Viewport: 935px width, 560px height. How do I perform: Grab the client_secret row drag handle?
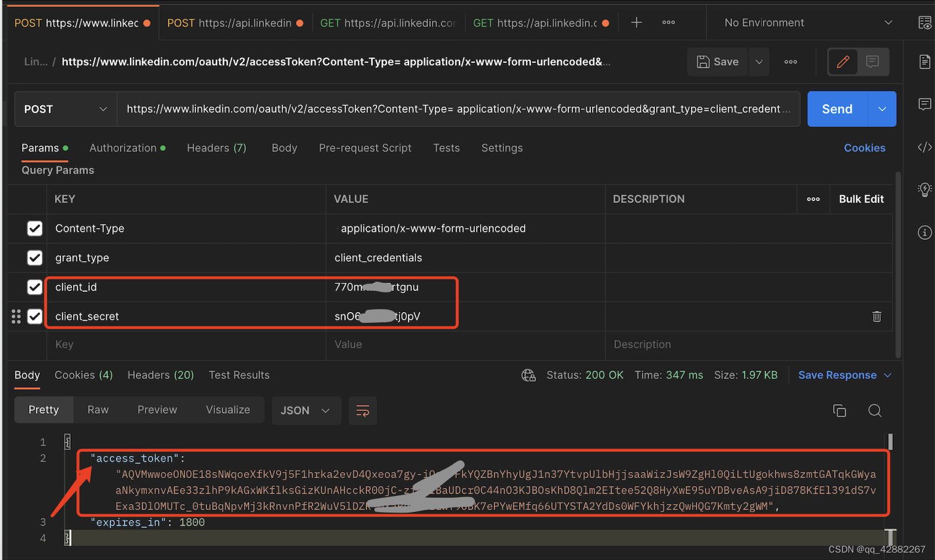tap(16, 317)
